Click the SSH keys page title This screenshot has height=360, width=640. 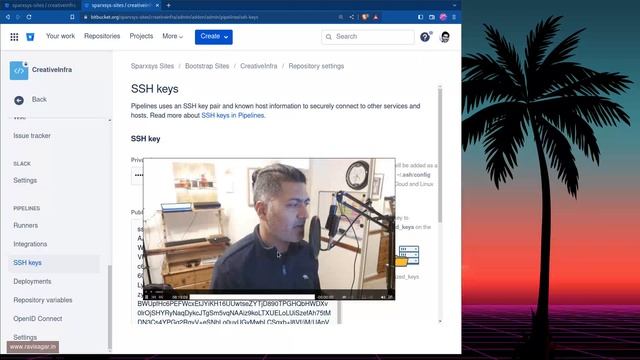pos(154,89)
